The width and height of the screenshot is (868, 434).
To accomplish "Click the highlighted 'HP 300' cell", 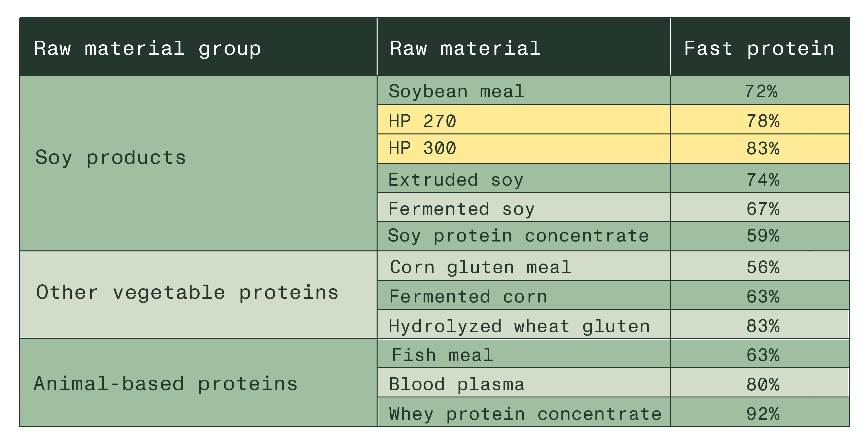I will 422,148.
